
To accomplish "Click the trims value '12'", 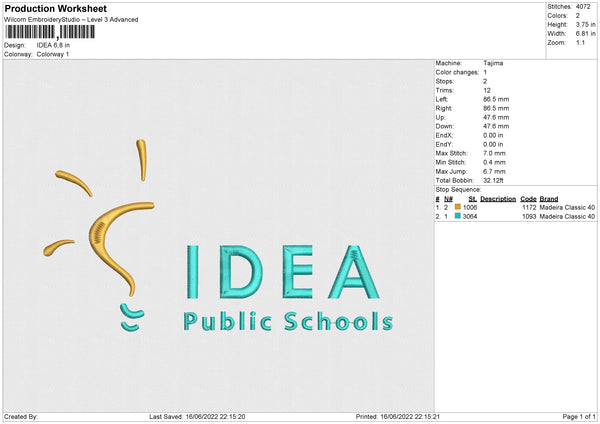I will click(487, 90).
